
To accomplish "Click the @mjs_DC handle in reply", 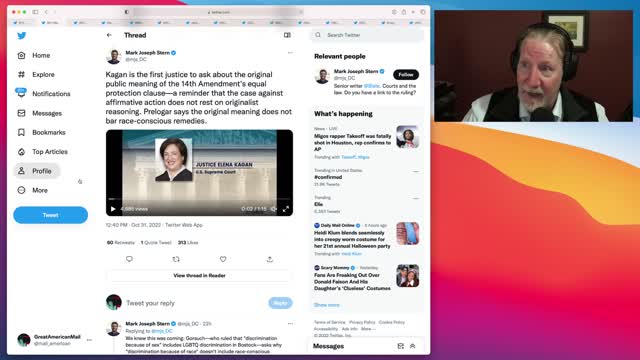I will (x=162, y=331).
